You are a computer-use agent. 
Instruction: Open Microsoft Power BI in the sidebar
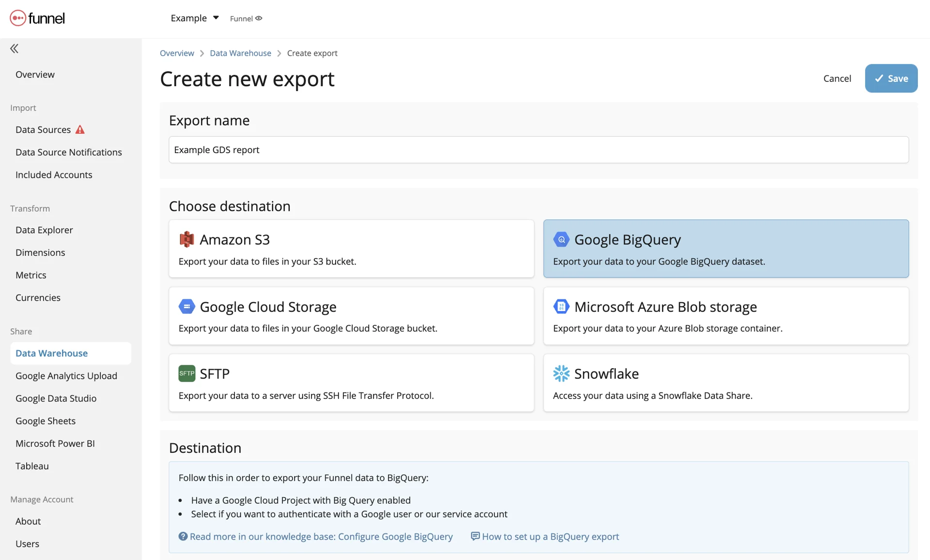tap(55, 443)
